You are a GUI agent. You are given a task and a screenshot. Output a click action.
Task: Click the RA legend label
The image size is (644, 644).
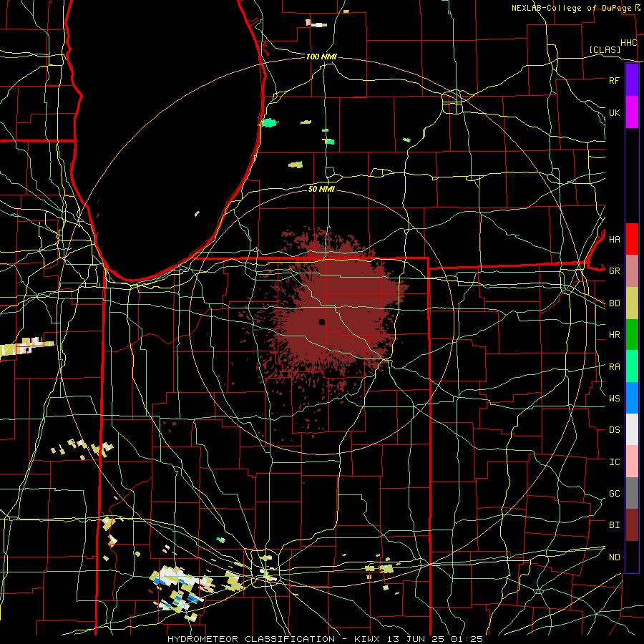click(x=614, y=367)
